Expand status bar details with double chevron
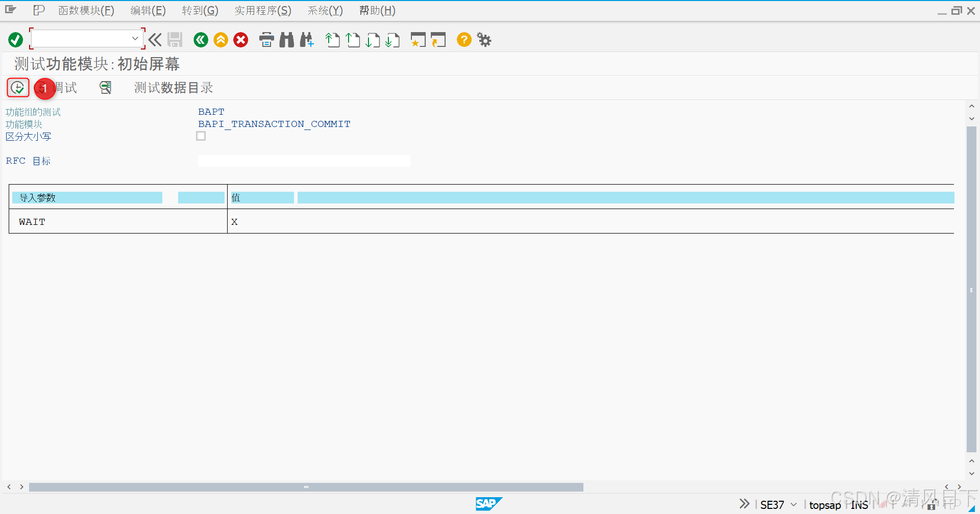Screen dimensions: 980x514 (744, 503)
